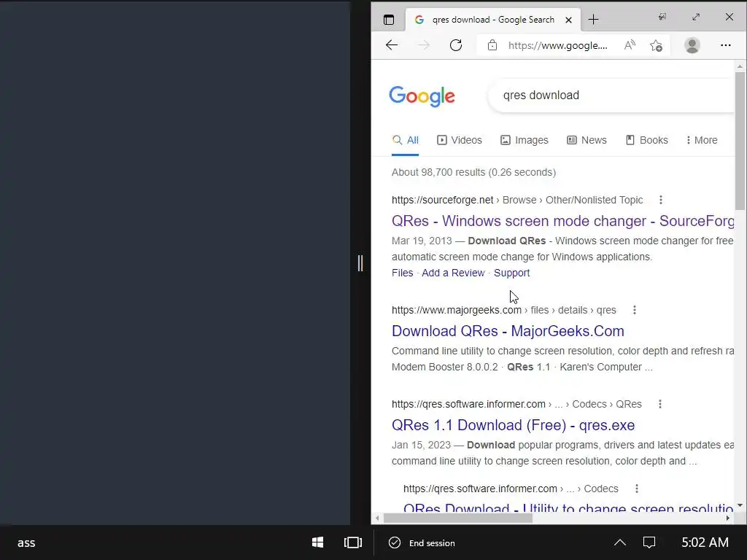Image resolution: width=747 pixels, height=560 pixels.
Task: Open the Windows Start menu
Action: pos(318,542)
